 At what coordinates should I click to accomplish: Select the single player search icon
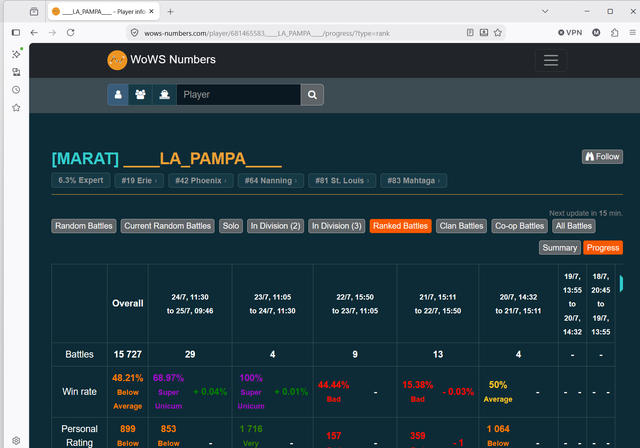point(118,95)
